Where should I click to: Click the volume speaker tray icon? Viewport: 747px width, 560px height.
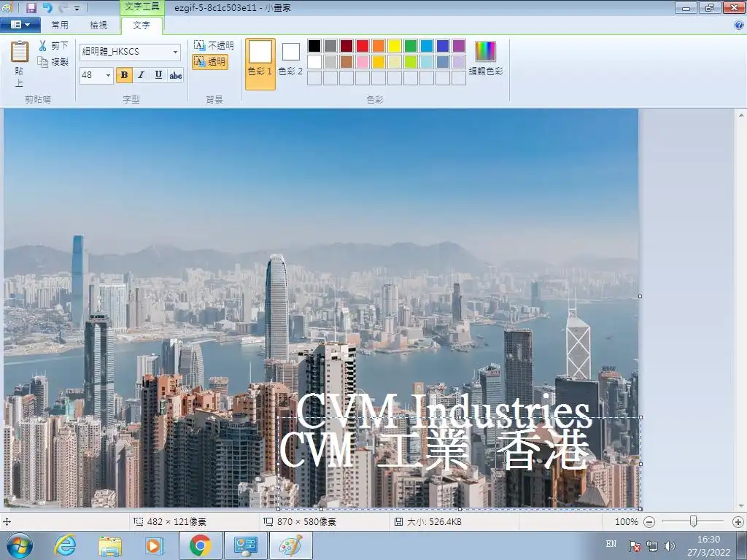pyautogui.click(x=669, y=545)
